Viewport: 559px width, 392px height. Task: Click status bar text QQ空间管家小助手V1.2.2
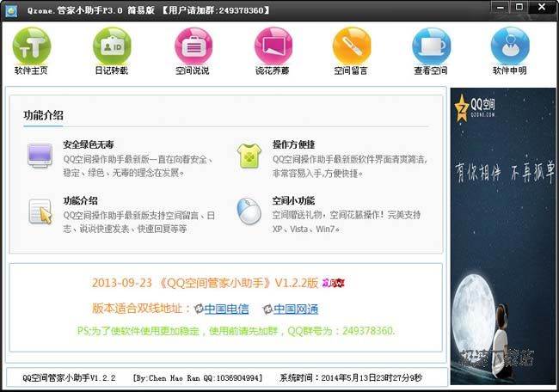point(69,377)
